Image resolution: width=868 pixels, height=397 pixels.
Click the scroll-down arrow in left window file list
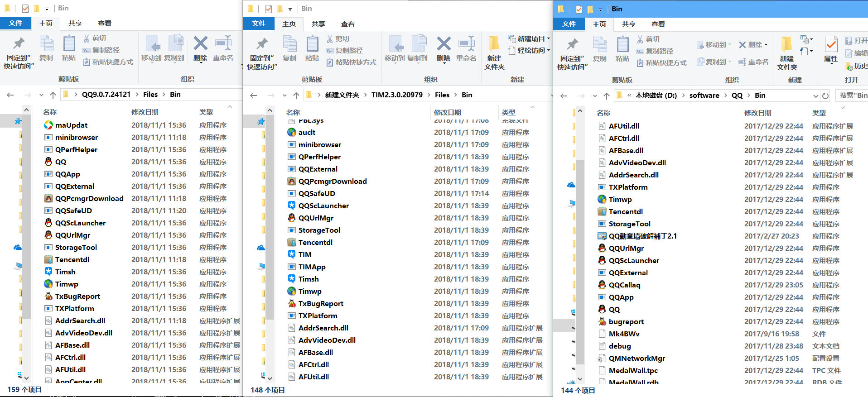(x=27, y=378)
